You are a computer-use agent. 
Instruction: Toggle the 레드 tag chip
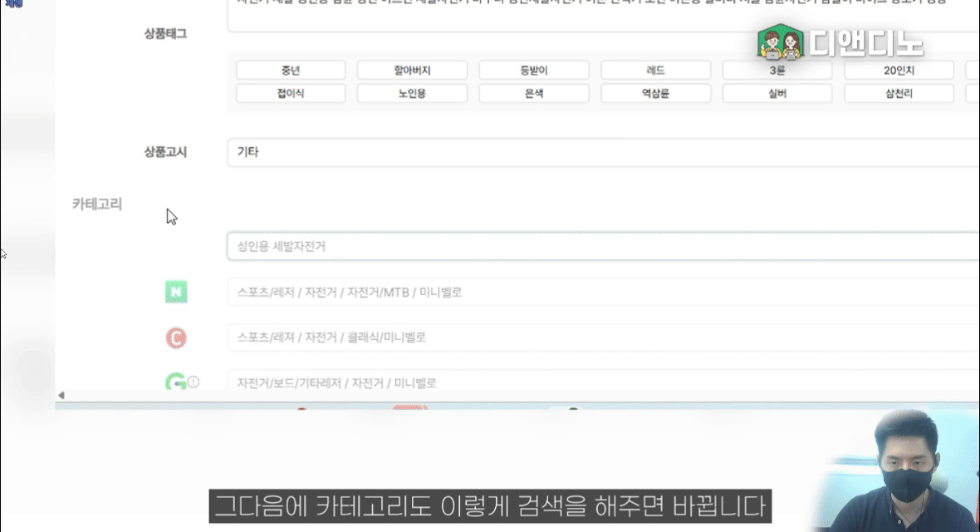coord(655,71)
